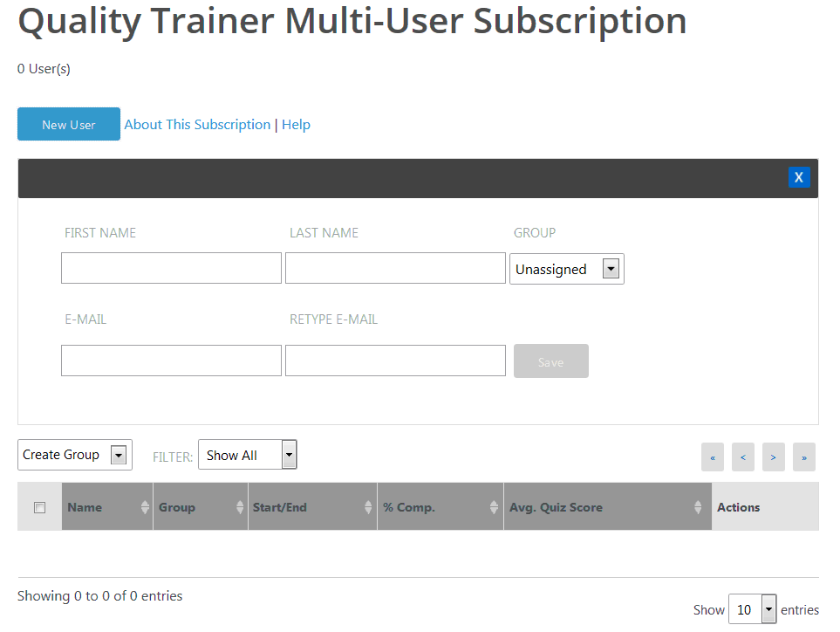The height and width of the screenshot is (632, 840).
Task: Open the Help link
Action: (296, 124)
